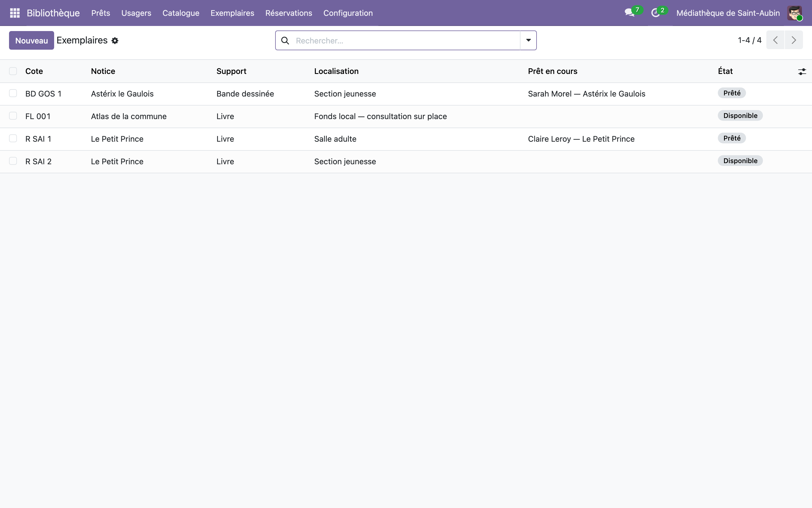Click Disponible badge in R SAI 2 row
This screenshot has height=508, width=812.
(x=740, y=161)
